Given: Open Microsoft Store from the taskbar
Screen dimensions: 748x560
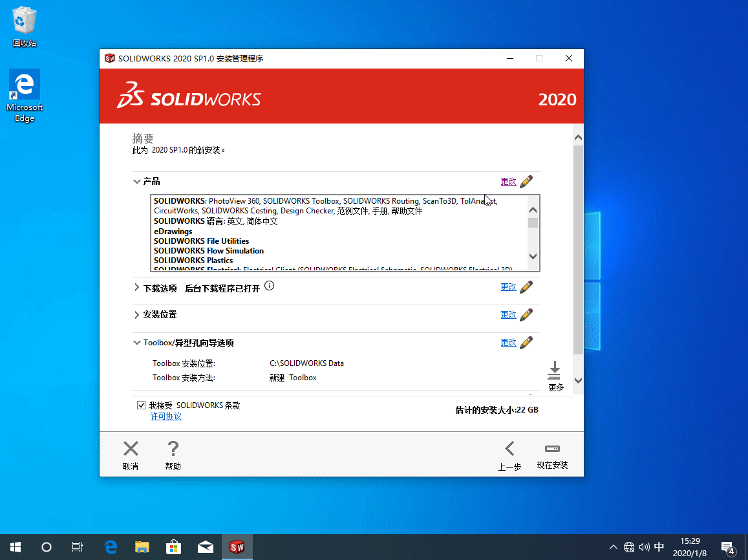Looking at the screenshot, I should (174, 547).
